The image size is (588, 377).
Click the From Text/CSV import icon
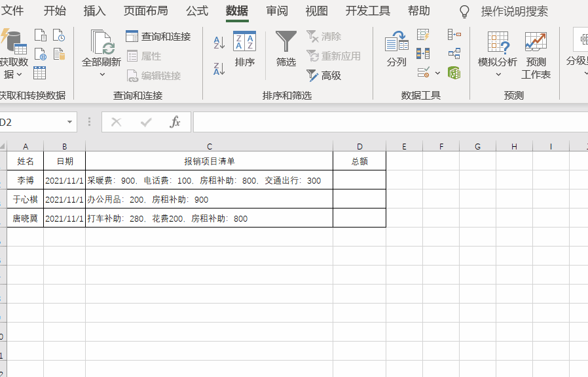(40, 35)
